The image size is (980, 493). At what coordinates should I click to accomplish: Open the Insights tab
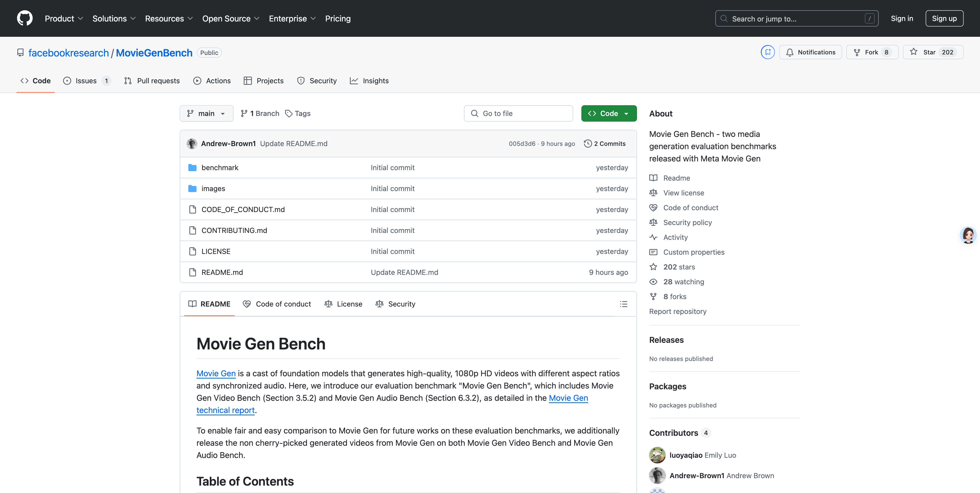369,81
